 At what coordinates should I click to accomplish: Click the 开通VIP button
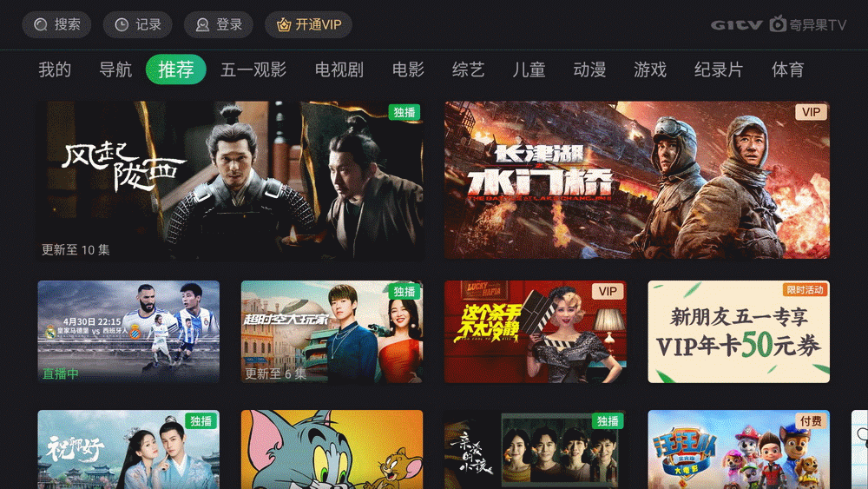(308, 25)
